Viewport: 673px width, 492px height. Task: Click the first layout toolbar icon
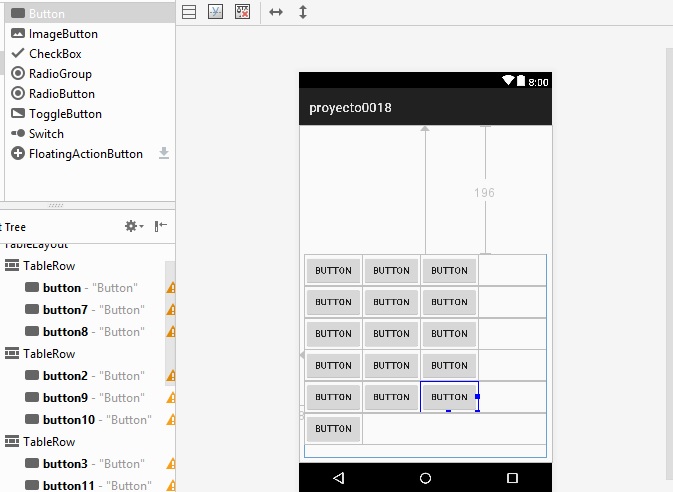[189, 12]
